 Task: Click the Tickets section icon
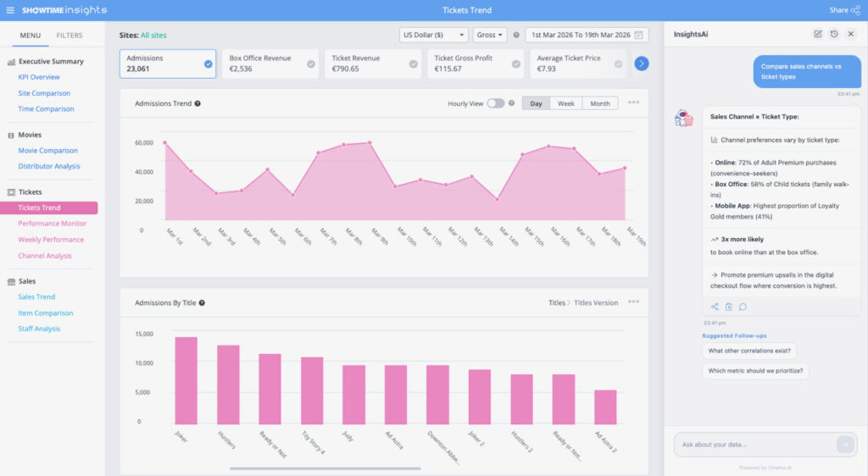pyautogui.click(x=11, y=192)
